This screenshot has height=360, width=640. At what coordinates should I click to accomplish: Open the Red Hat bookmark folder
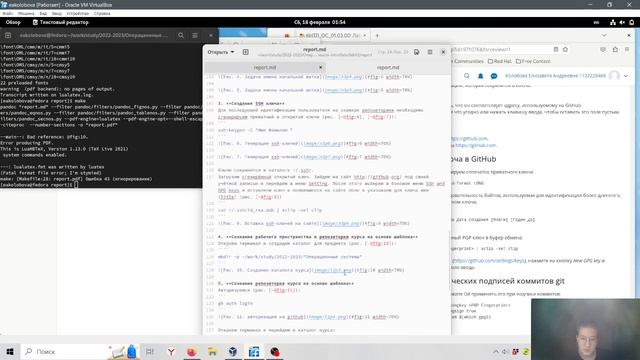500,61
